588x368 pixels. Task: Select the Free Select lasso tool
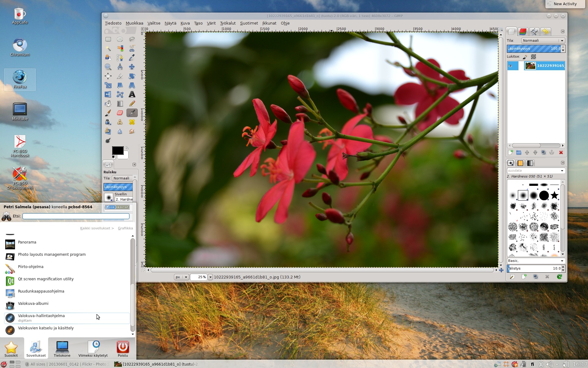click(x=132, y=39)
